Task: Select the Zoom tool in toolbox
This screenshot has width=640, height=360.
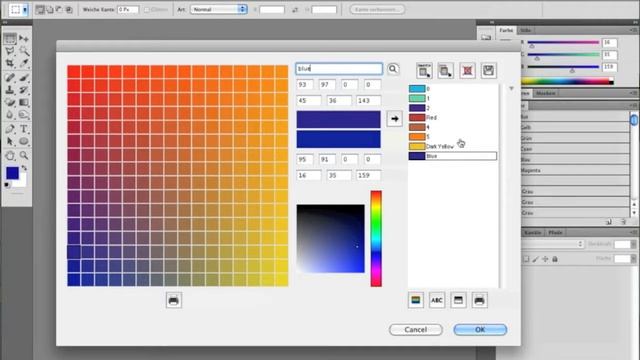Action: coord(24,156)
